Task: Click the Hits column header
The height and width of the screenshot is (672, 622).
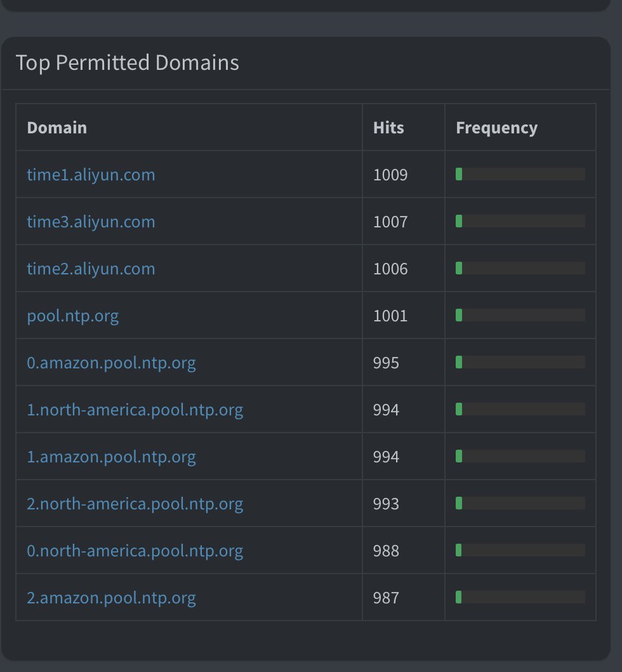Action: (388, 128)
